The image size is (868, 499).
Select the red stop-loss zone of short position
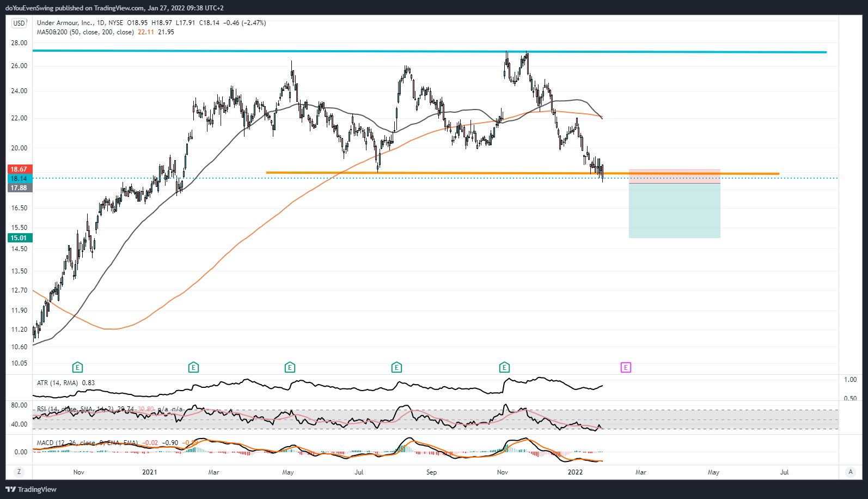coord(675,177)
